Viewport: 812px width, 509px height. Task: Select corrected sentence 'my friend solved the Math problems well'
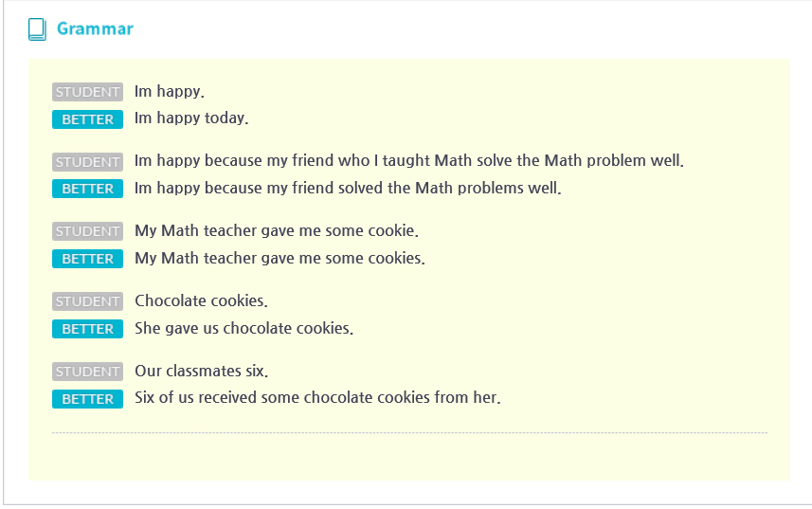[348, 189]
